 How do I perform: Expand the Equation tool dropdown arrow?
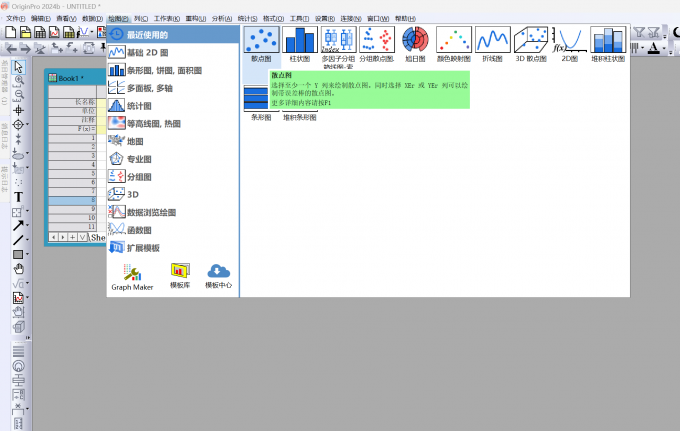(x=27, y=283)
